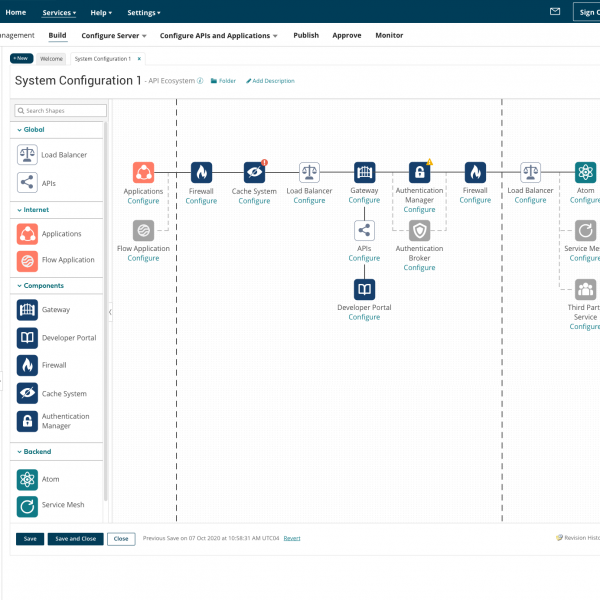Select the Developer Portal canvas node
Screen dimensions: 600x600
click(x=364, y=289)
